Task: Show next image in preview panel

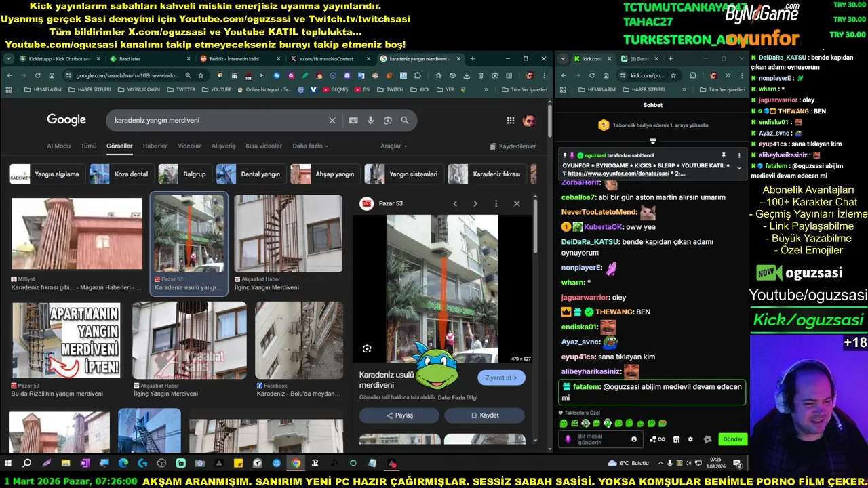Action: coord(475,204)
